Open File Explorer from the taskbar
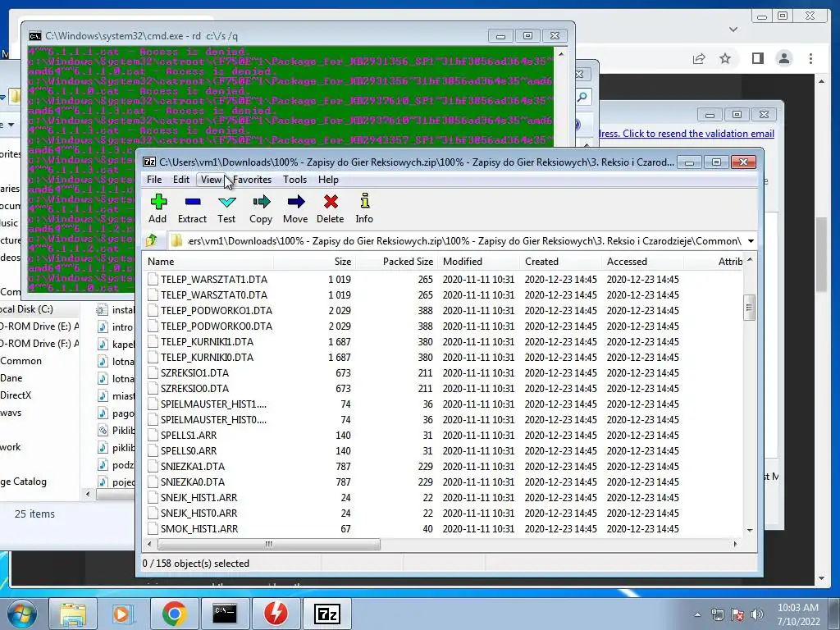 (73, 614)
